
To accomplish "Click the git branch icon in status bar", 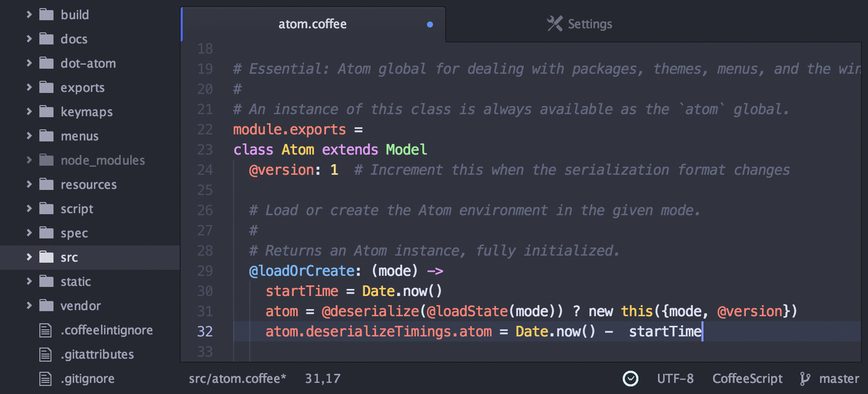I will tap(805, 379).
